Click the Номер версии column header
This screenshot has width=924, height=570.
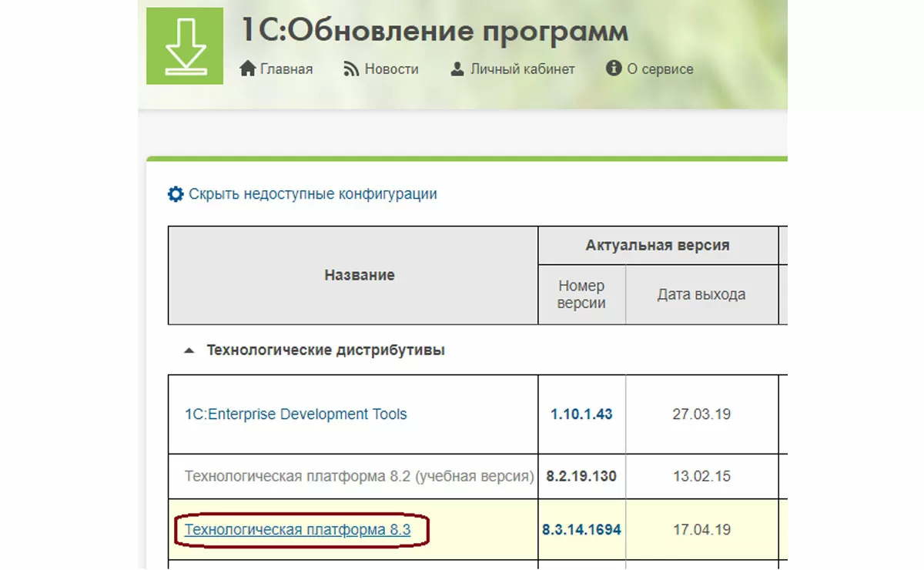click(x=581, y=294)
